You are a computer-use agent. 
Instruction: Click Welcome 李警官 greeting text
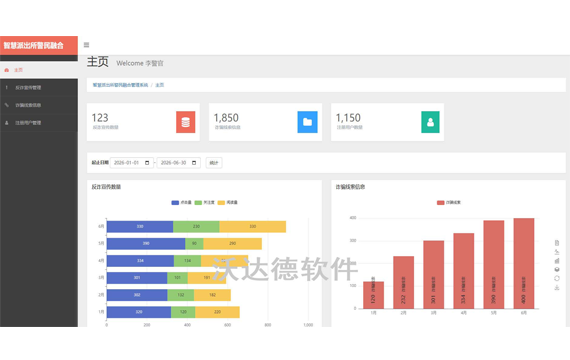pos(140,63)
